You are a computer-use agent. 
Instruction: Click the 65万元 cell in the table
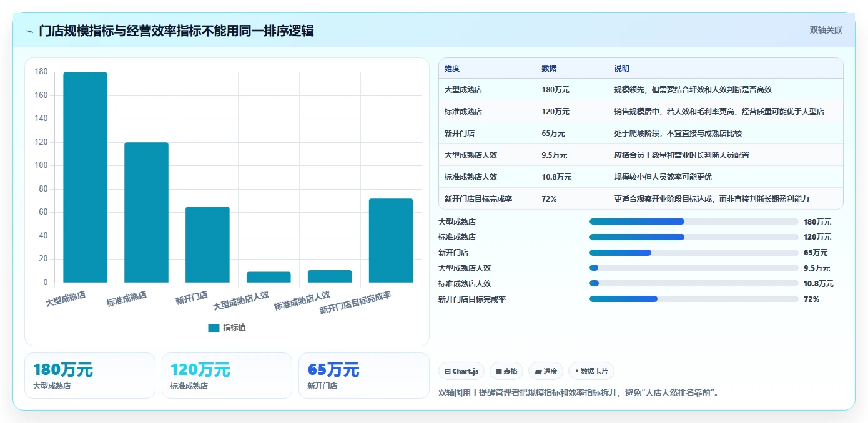click(x=553, y=134)
